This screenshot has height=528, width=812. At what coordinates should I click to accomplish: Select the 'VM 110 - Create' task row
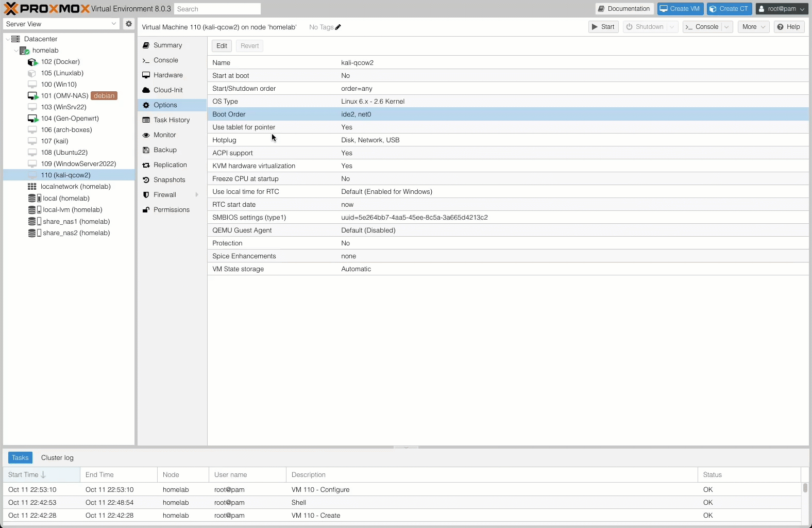[x=402, y=516]
